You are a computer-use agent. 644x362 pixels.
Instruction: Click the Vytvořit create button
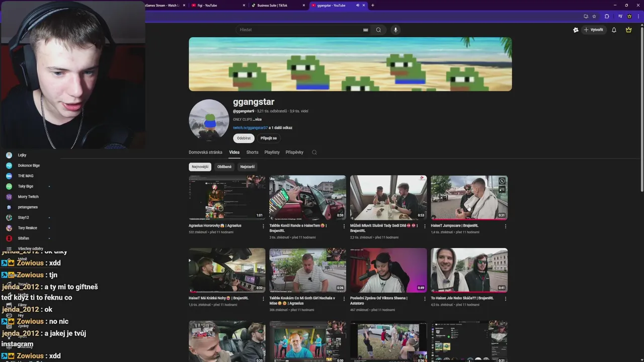[593, 30]
